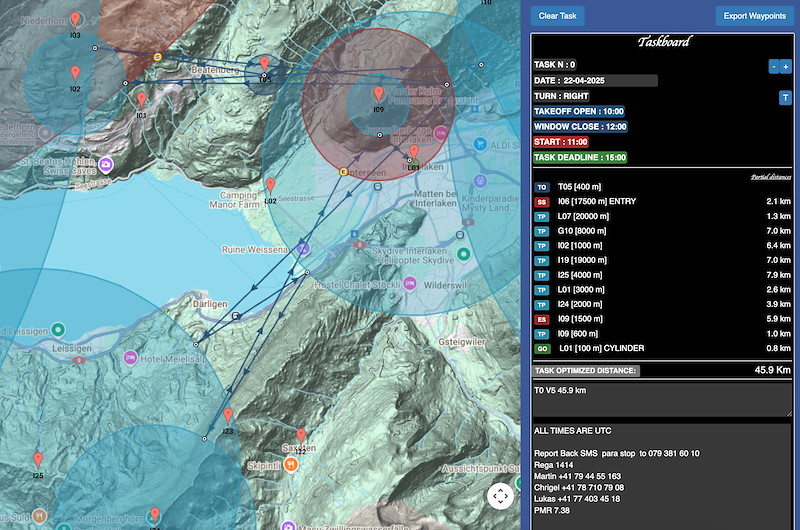Image resolution: width=800 pixels, height=530 pixels.
Task: Click the ALDI shopping cart icon
Action: point(480,144)
